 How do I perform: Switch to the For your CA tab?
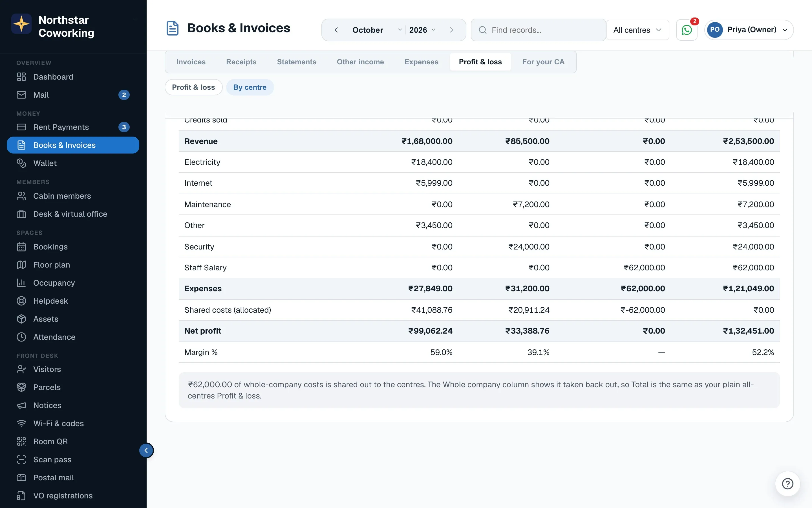pos(543,62)
